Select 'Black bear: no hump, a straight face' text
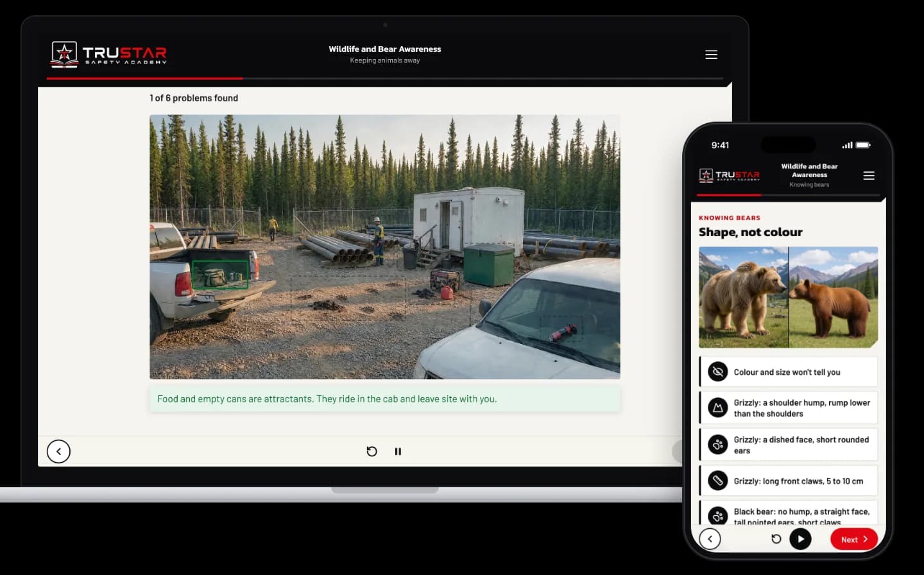 801,512
